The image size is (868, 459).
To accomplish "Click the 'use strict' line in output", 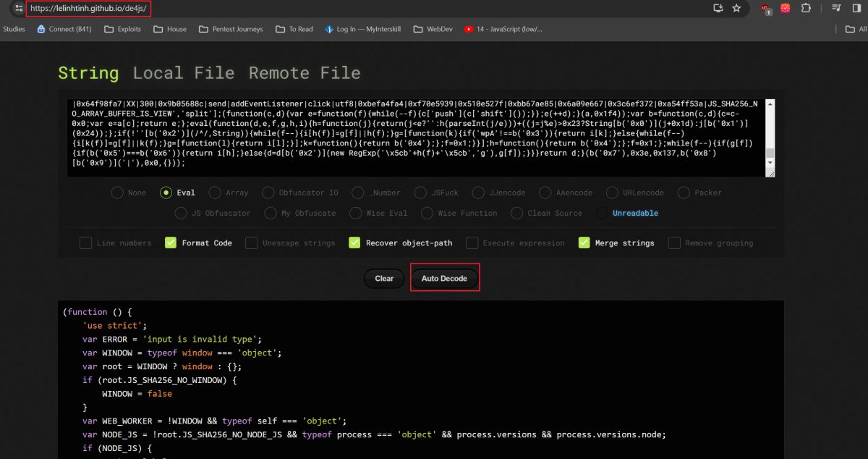I will click(x=115, y=326).
